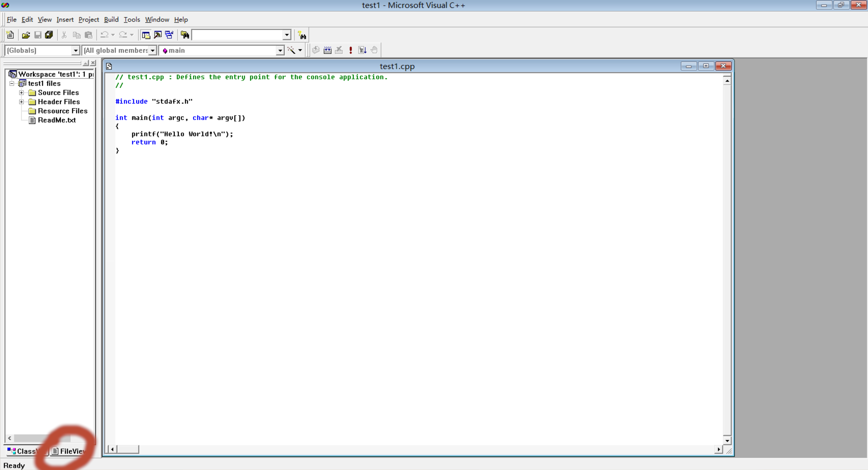868x470 pixels.
Task: Click the editor vertical scrollbar down arrow
Action: [727, 440]
